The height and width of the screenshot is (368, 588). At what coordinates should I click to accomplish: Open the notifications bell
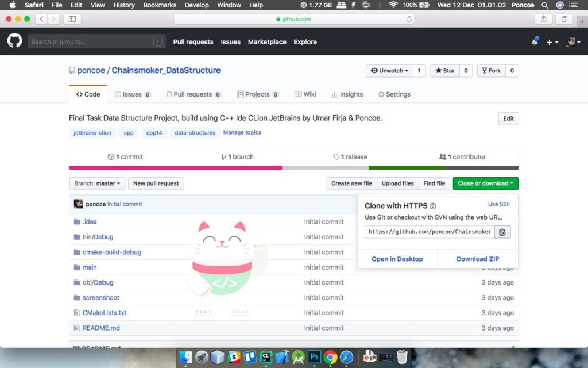pyautogui.click(x=535, y=41)
